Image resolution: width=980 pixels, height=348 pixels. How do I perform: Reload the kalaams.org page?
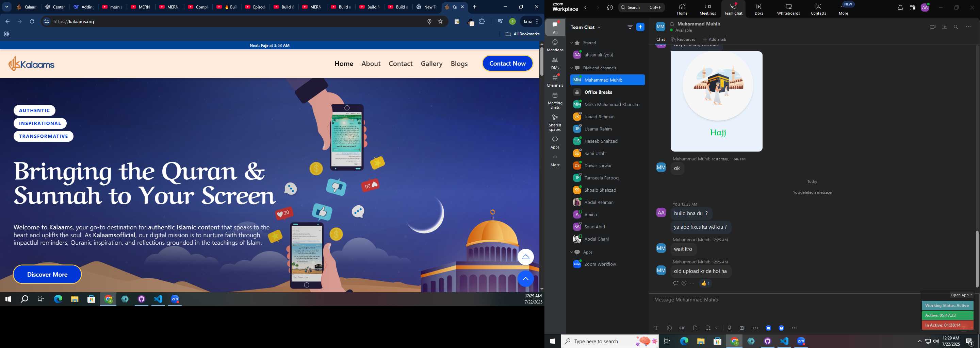[x=32, y=22]
